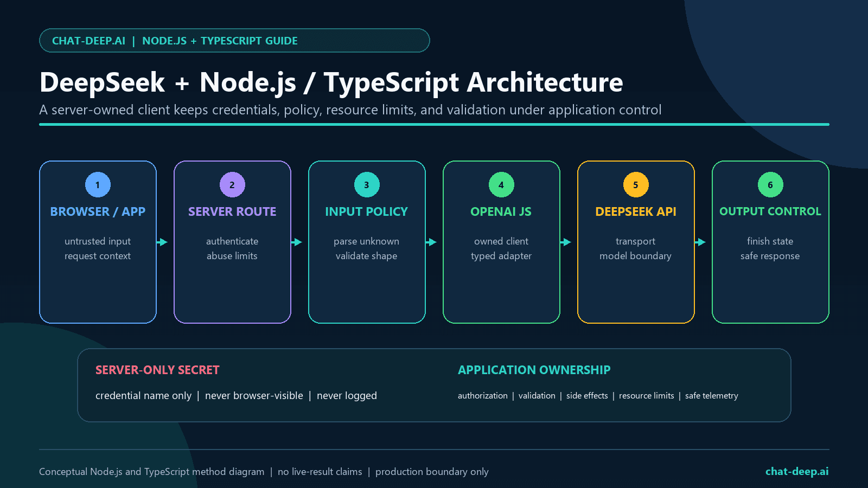Image resolution: width=868 pixels, height=488 pixels.
Task: Click the 'safe telemetry' text
Action: click(712, 396)
